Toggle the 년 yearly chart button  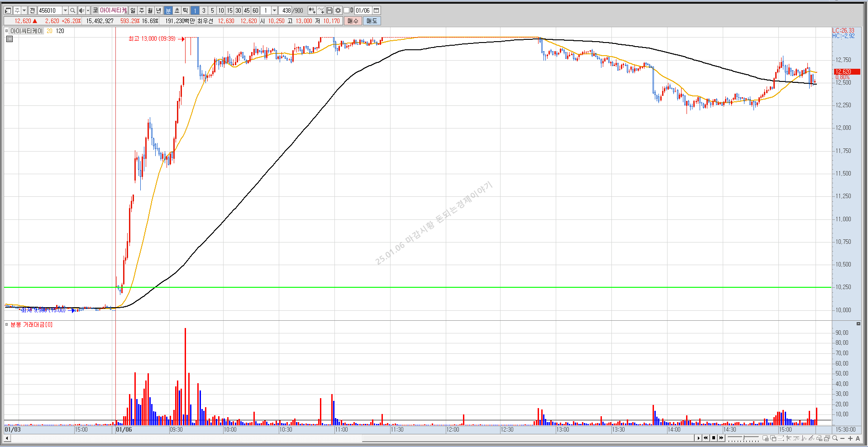coord(158,10)
